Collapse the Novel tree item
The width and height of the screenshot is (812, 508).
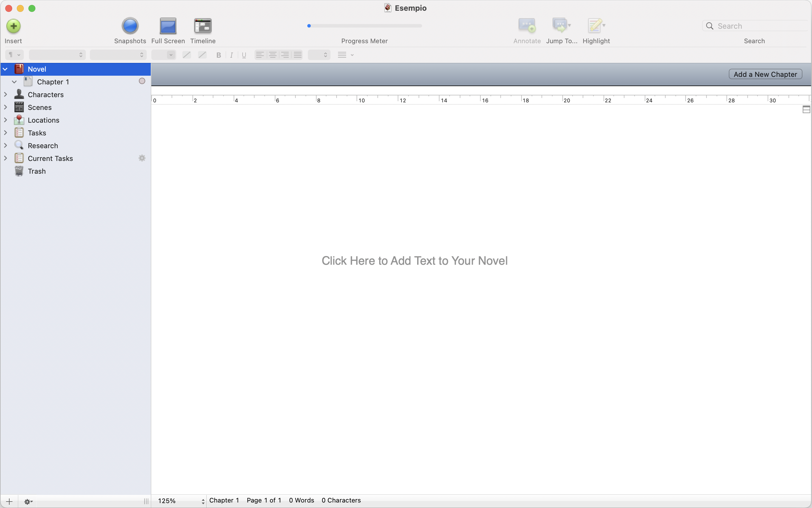tap(6, 69)
